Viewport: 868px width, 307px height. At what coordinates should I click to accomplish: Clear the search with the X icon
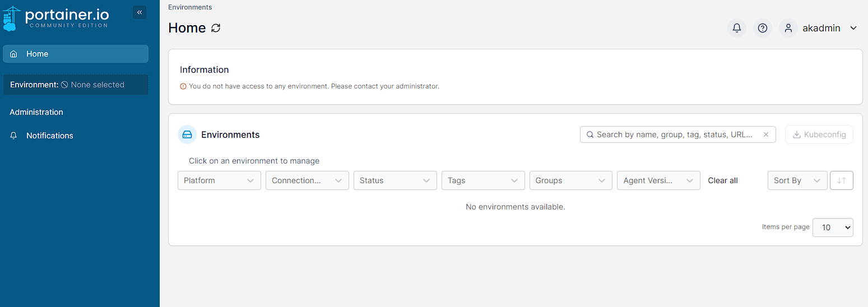766,134
